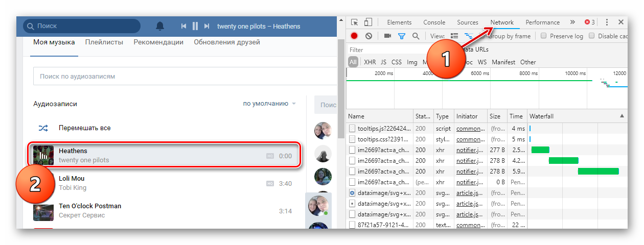Open the Рекомендации tab
644x245 pixels.
point(158,42)
